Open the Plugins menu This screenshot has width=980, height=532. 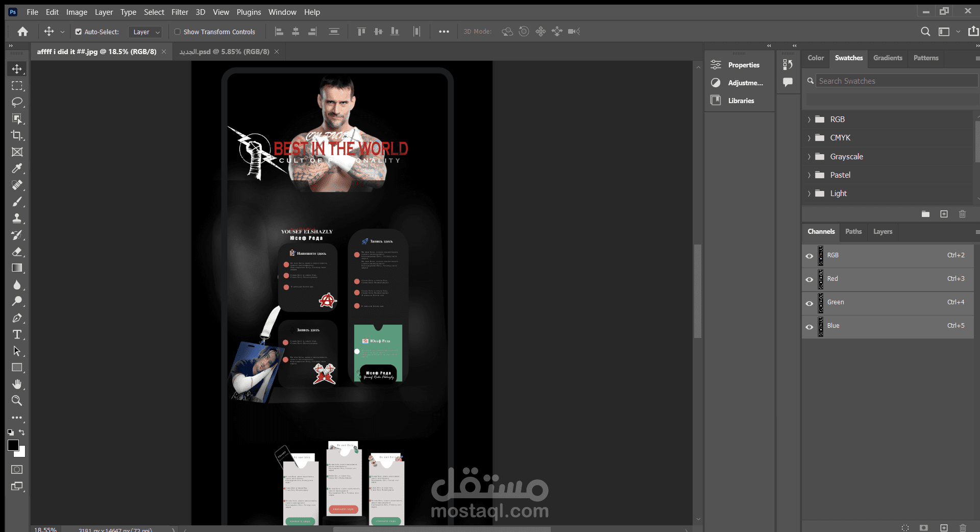click(249, 12)
